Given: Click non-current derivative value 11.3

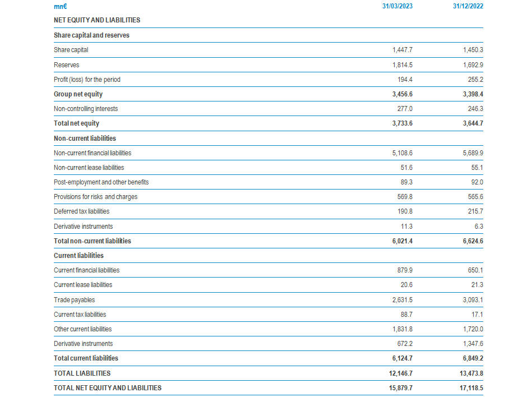Looking at the screenshot, I should click(407, 227).
